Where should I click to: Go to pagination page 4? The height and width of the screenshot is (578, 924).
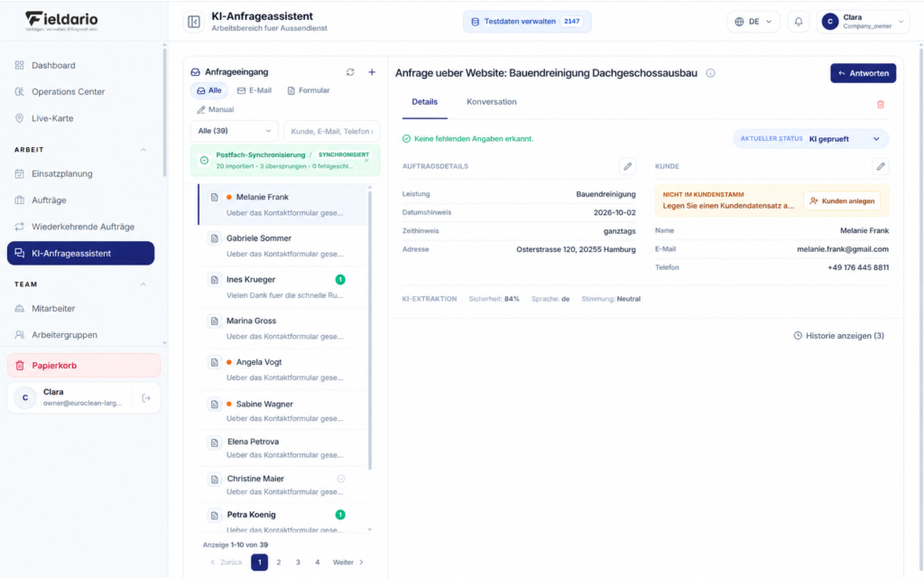[317, 563]
